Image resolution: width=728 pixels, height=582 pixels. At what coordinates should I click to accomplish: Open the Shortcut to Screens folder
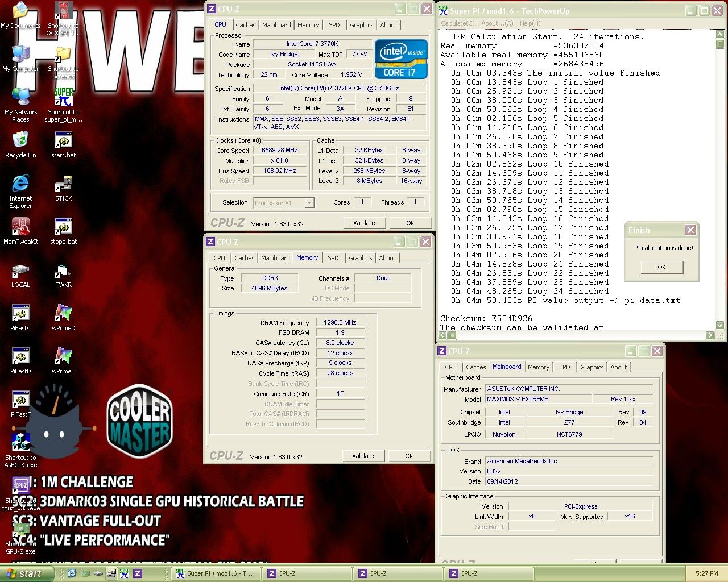tap(63, 63)
